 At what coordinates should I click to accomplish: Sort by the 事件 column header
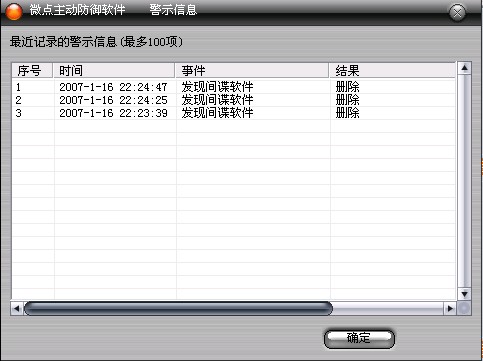(x=252, y=70)
